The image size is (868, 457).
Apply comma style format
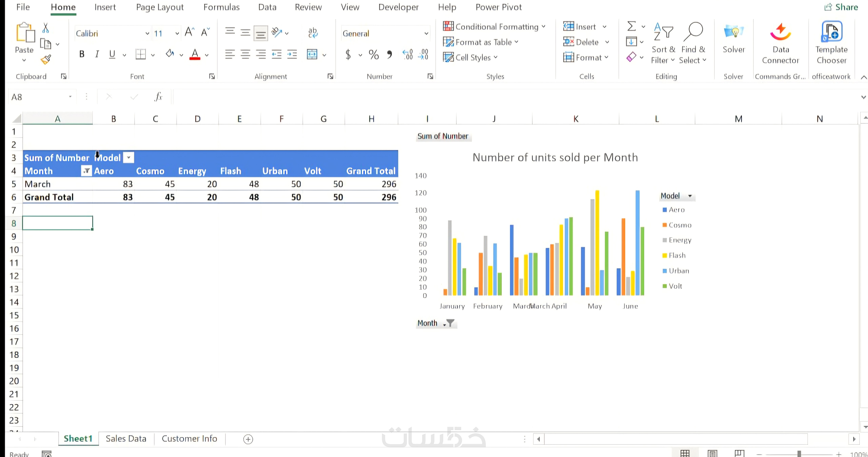[390, 54]
